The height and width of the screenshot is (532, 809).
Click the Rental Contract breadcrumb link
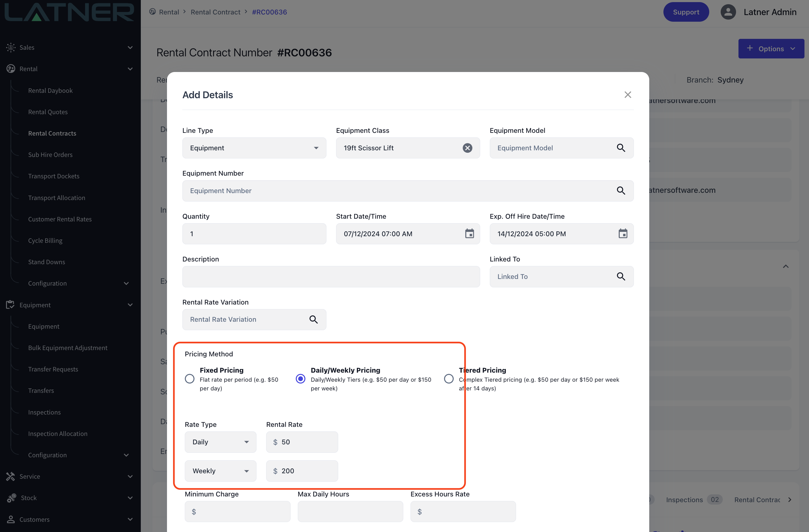[x=215, y=12]
